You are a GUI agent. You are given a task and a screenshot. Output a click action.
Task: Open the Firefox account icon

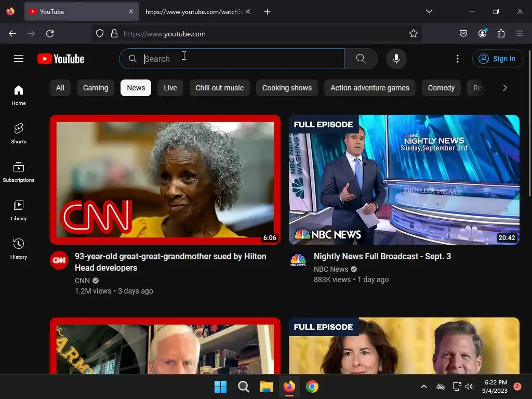pos(482,33)
